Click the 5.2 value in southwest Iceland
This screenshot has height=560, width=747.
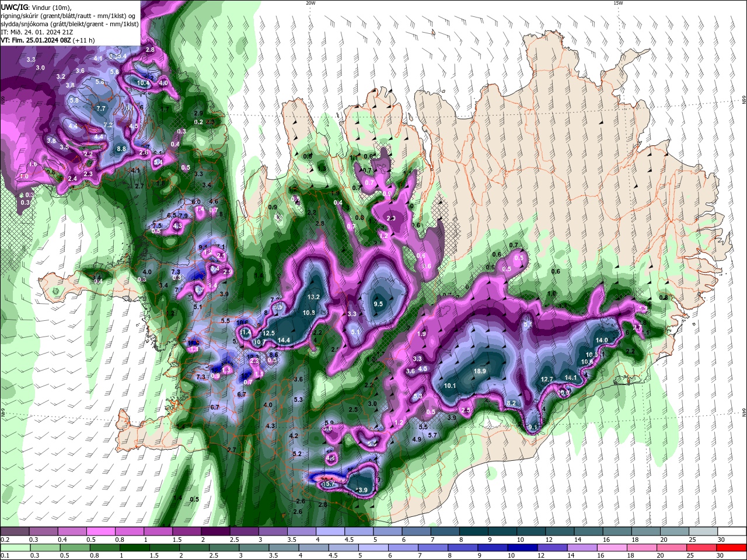(297, 454)
